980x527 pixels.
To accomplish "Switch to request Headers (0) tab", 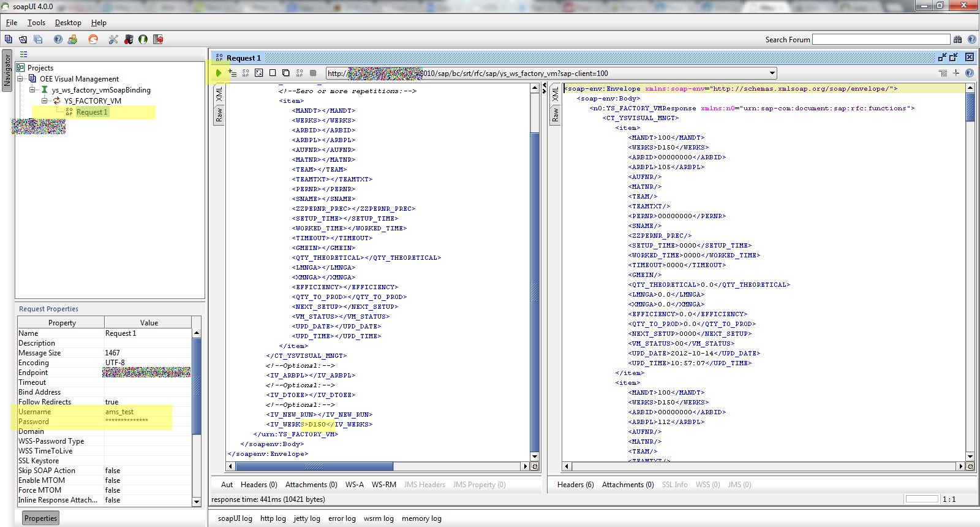I will click(x=259, y=485).
